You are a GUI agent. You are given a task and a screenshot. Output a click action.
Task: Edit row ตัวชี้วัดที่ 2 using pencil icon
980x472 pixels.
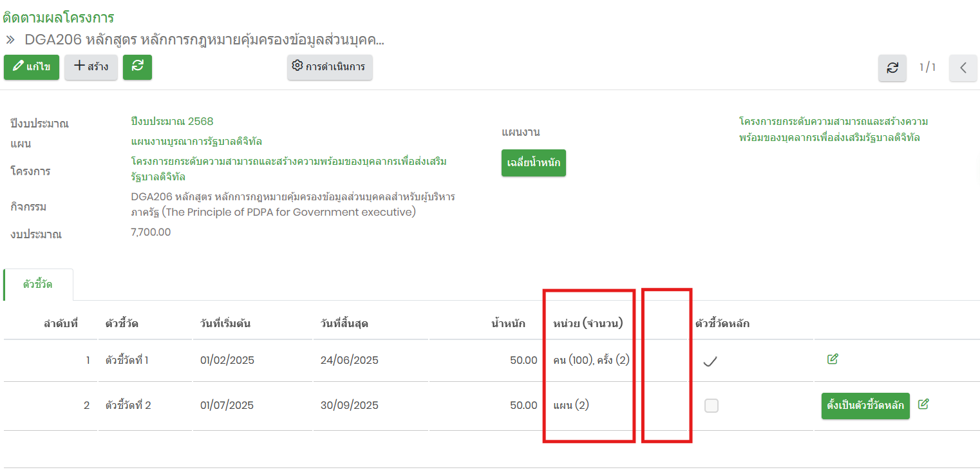(x=923, y=404)
